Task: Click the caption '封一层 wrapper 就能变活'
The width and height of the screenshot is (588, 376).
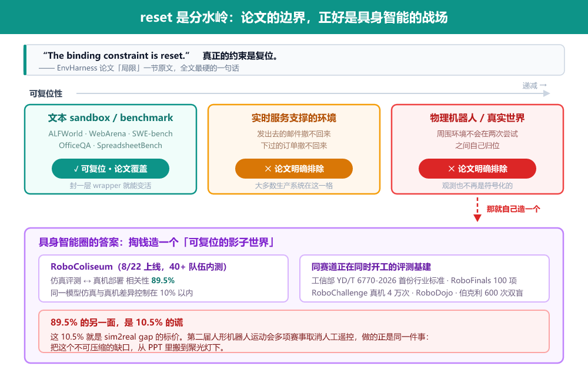Action: (111, 186)
